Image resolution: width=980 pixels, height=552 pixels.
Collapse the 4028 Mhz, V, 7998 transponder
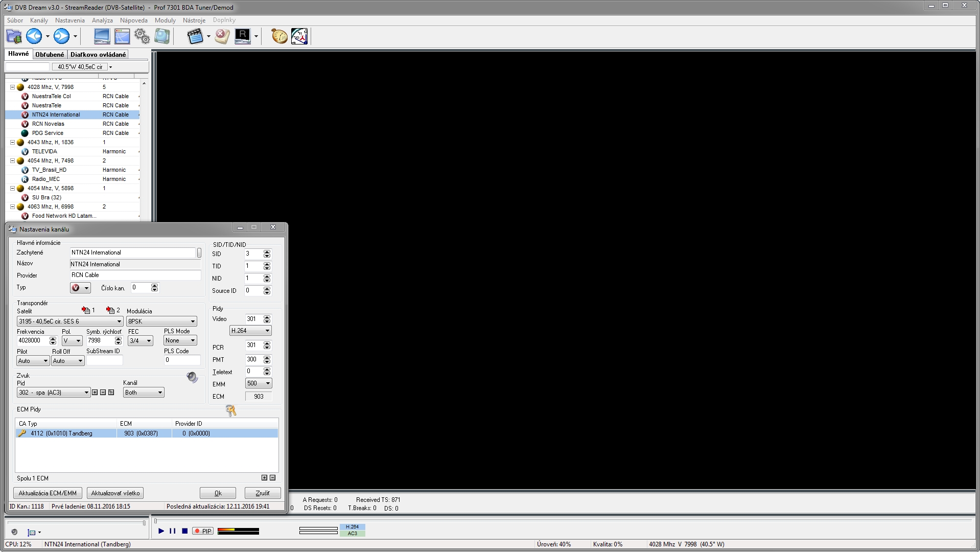pos(12,87)
